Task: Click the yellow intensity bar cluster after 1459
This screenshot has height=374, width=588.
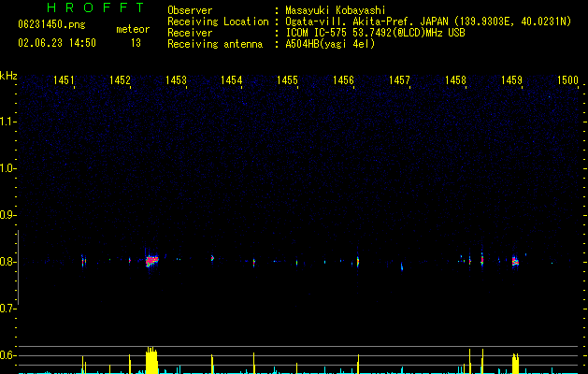Action: (515, 363)
